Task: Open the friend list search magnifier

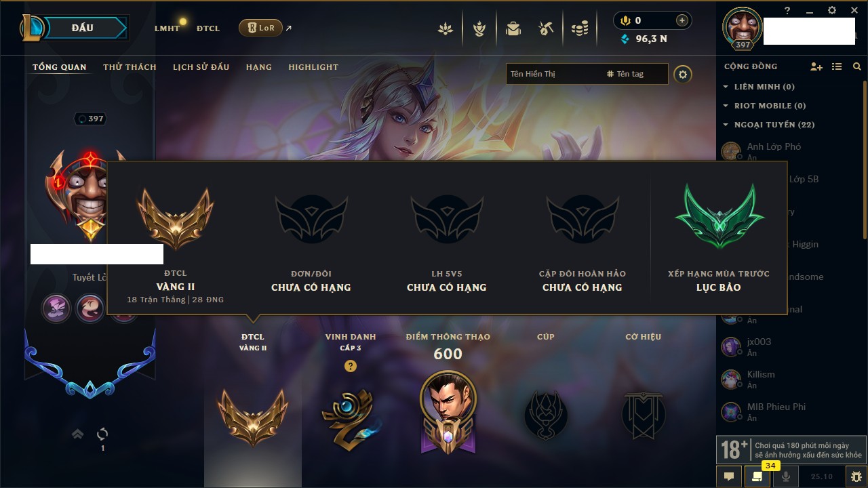Action: pyautogui.click(x=857, y=66)
